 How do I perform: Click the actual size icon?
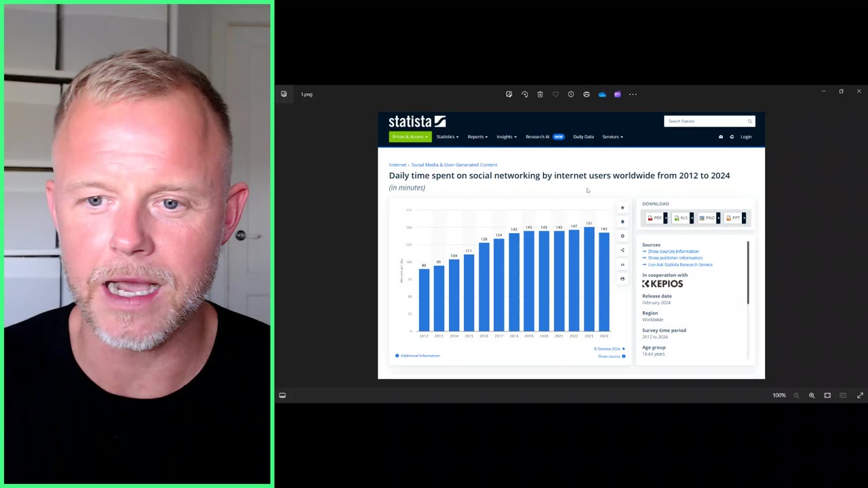pos(843,395)
